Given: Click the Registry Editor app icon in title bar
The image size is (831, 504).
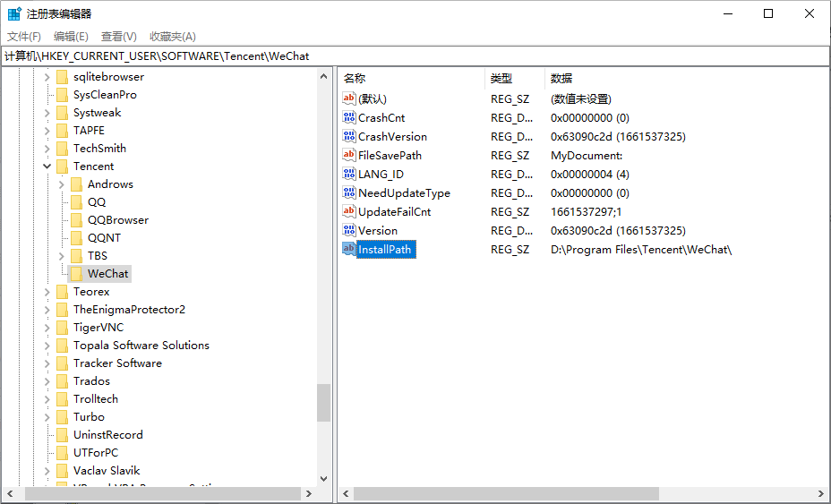Looking at the screenshot, I should [14, 13].
